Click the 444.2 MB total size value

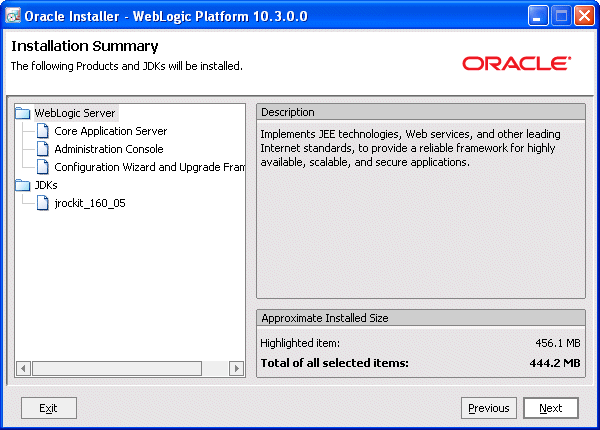coord(555,363)
